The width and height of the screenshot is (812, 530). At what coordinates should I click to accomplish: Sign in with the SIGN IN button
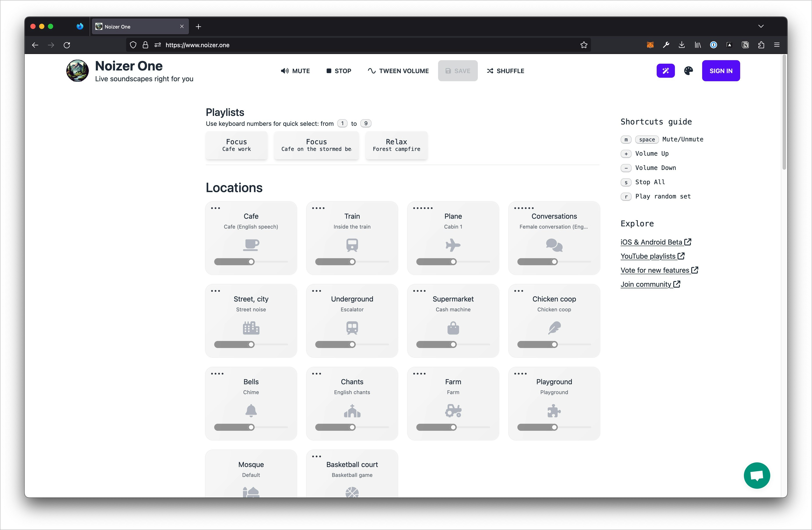pyautogui.click(x=721, y=71)
